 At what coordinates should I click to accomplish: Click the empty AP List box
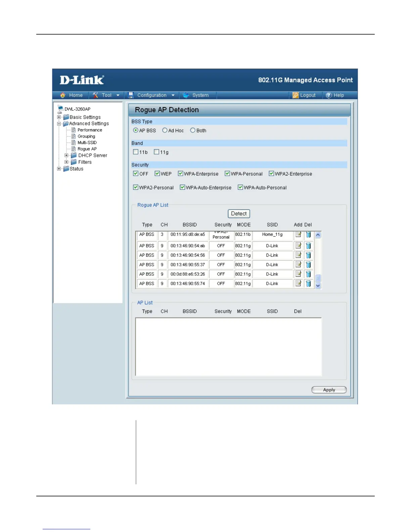coord(228,347)
